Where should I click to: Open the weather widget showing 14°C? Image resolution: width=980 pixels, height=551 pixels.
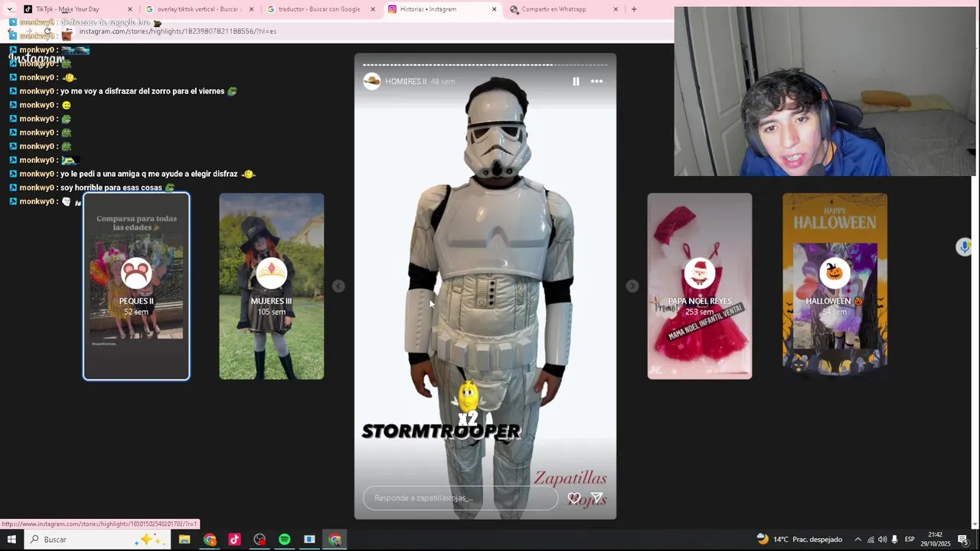pyautogui.click(x=799, y=540)
